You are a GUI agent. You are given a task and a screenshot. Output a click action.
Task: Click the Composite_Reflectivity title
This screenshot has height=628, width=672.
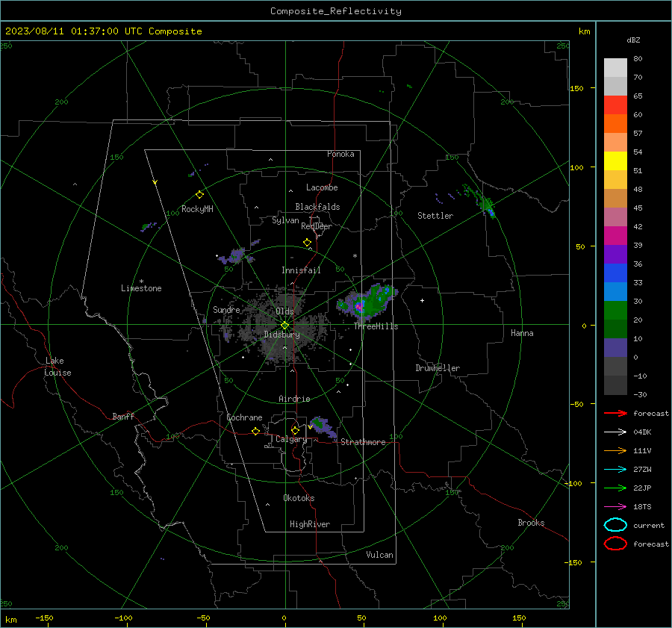tap(335, 11)
